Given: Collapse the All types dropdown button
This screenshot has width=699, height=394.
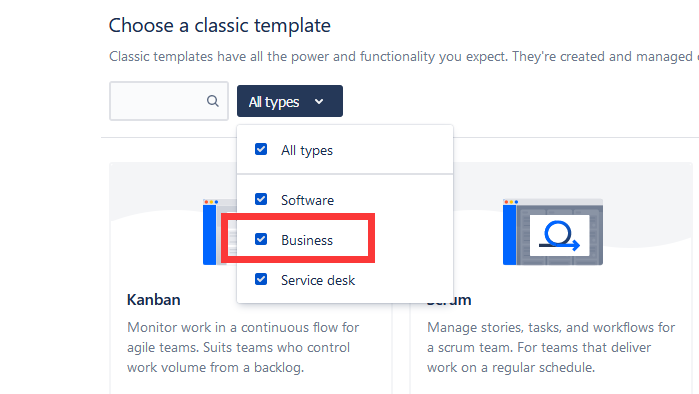Looking at the screenshot, I should click(290, 101).
